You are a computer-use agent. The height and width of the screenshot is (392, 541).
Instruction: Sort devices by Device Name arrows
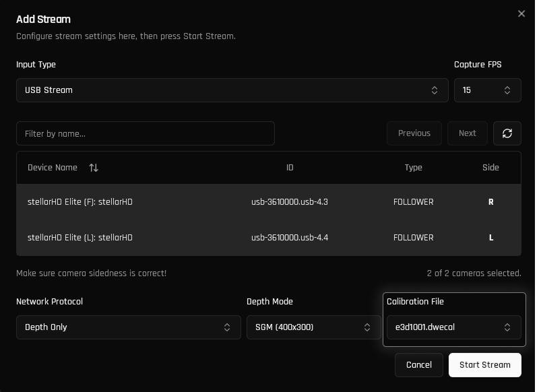point(94,168)
